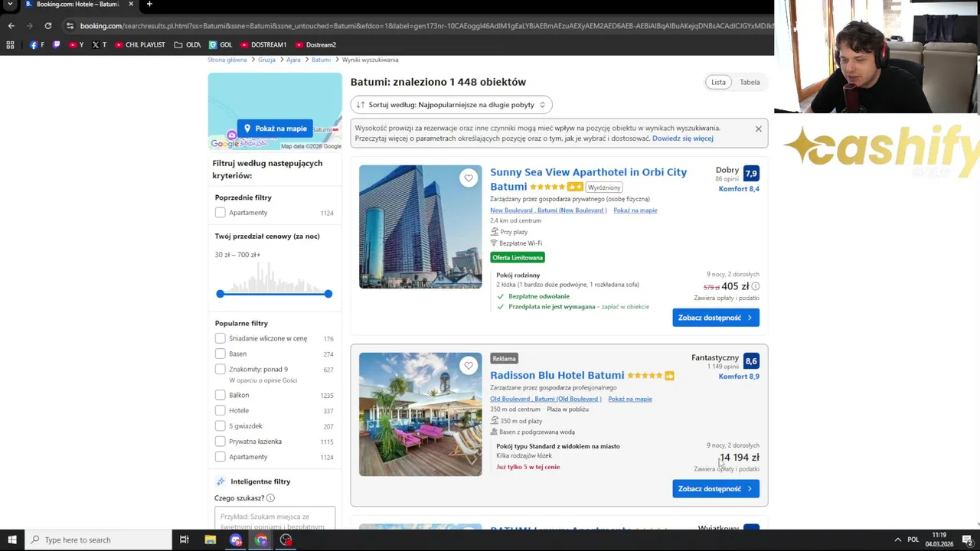
Task: Open the GOL bookmark
Action: coord(220,44)
